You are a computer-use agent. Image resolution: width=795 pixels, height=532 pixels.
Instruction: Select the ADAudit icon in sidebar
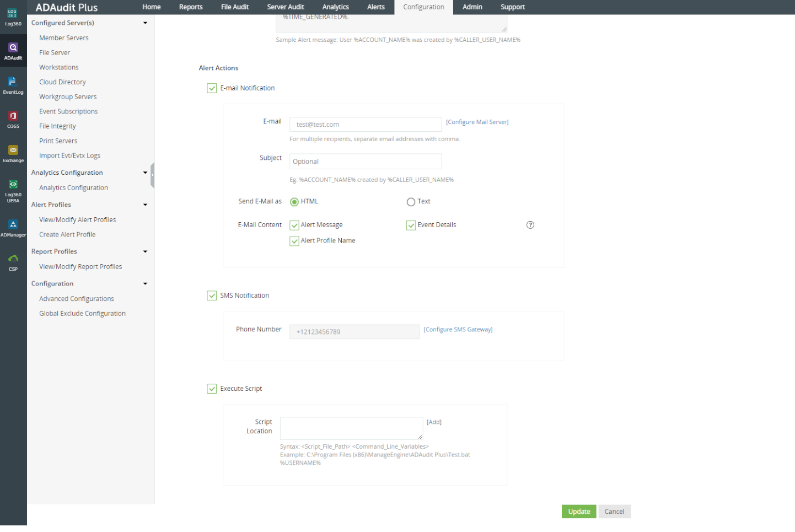[13, 51]
